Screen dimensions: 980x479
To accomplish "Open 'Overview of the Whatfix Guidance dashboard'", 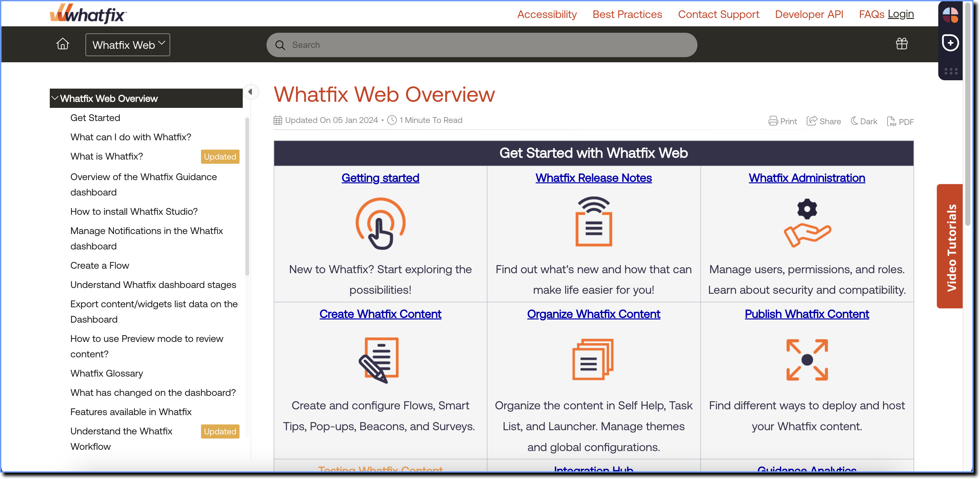I will [x=144, y=185].
